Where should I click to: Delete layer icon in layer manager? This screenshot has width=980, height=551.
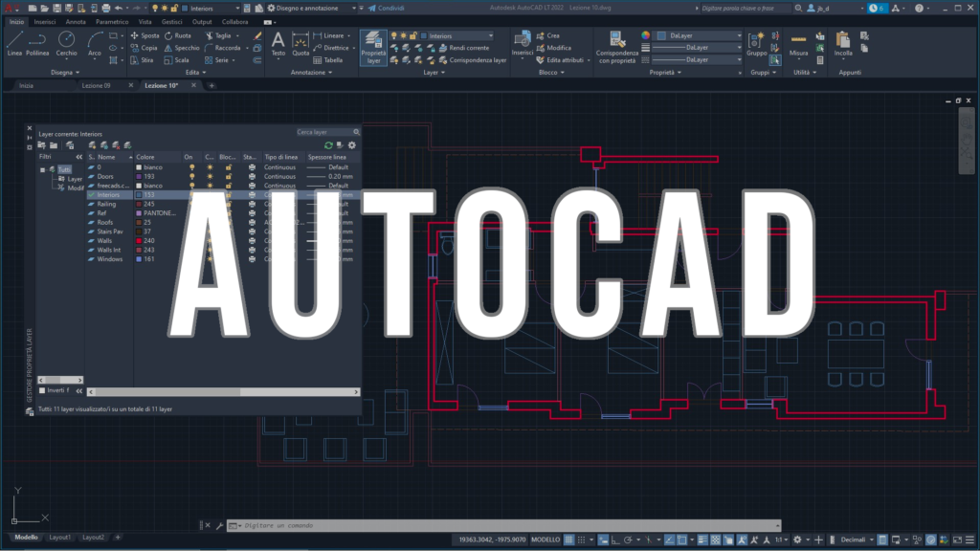[x=116, y=145]
